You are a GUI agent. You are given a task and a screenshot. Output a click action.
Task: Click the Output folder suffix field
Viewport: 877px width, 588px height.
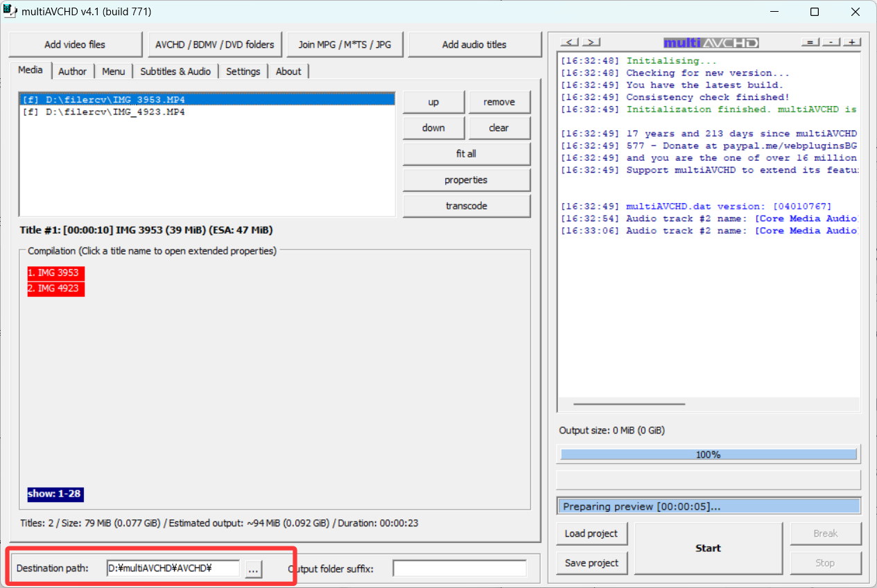pyautogui.click(x=460, y=569)
